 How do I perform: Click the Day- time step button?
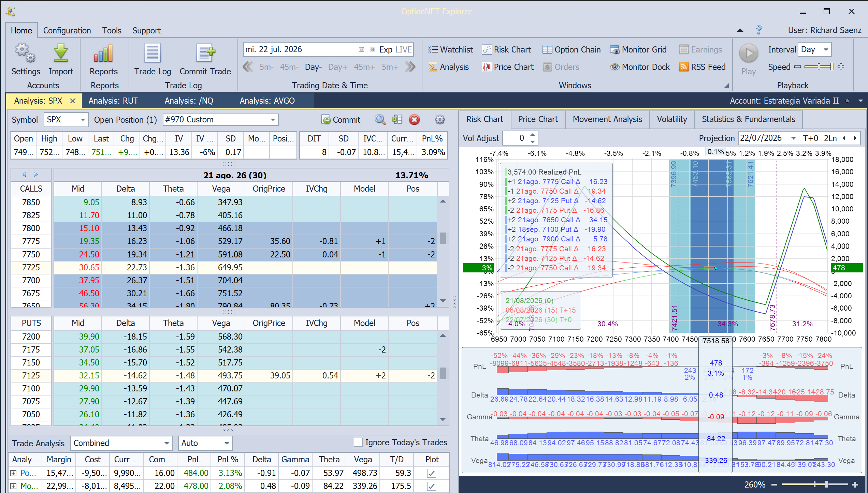coord(313,67)
